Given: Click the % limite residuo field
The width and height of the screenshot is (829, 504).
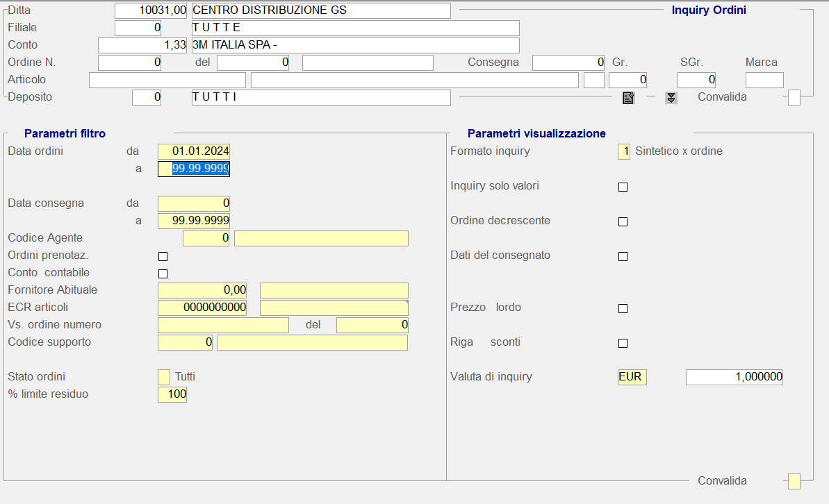Looking at the screenshot, I should [x=172, y=394].
